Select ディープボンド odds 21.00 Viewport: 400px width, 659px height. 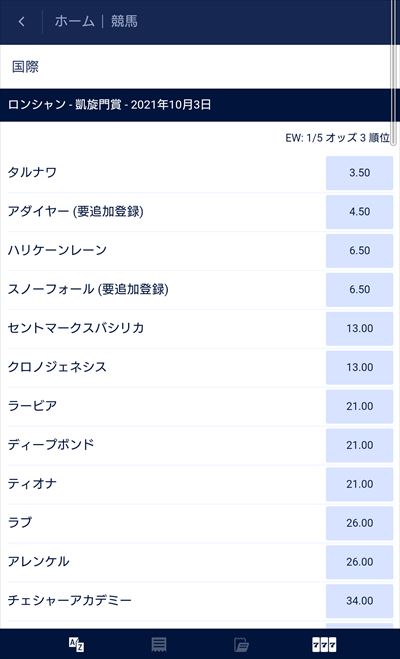click(359, 445)
